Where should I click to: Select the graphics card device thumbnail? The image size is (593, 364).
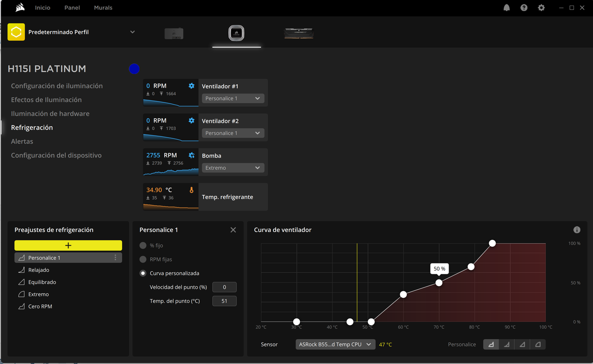coord(174,33)
